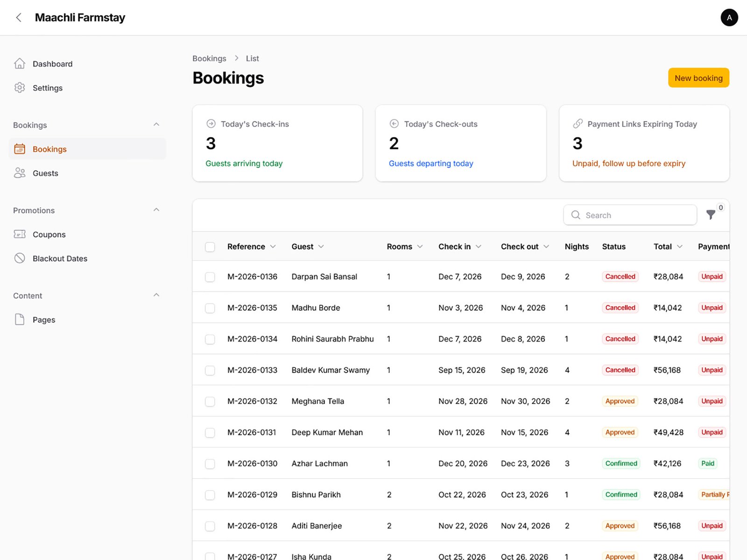Click the Unpaid badge for Deep Kumar Mehan
This screenshot has width=747, height=560.
(x=712, y=432)
